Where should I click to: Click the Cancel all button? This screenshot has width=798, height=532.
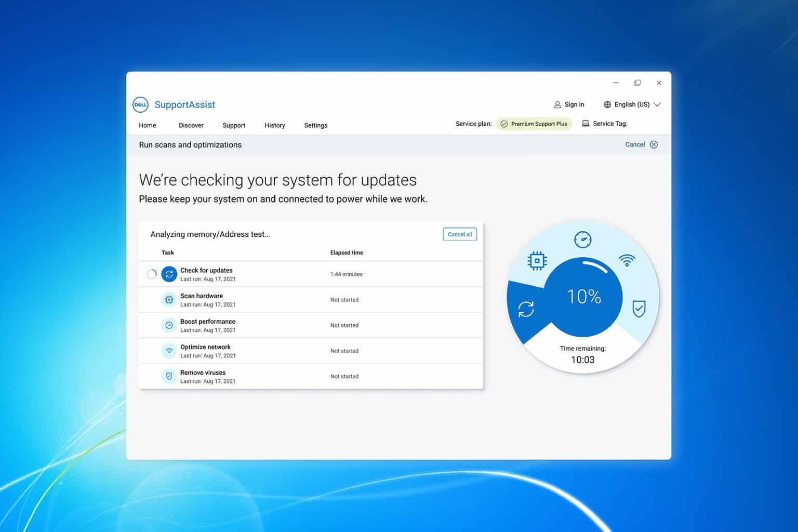pyautogui.click(x=460, y=234)
